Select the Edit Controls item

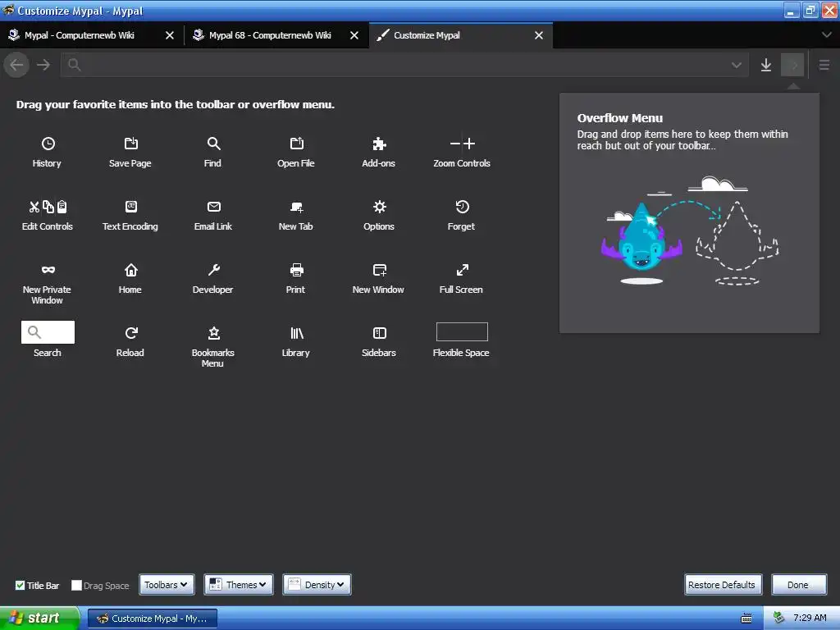47,216
